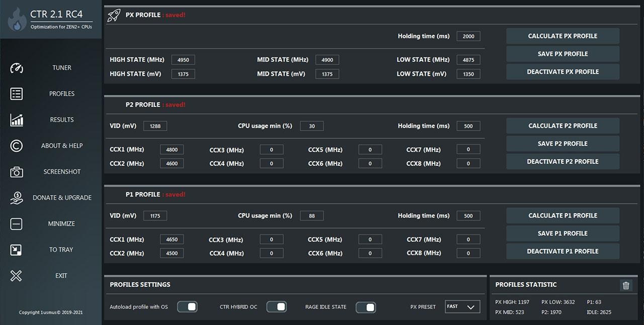Open RESULTS using the bar chart icon
The image size is (644, 325).
[16, 120]
